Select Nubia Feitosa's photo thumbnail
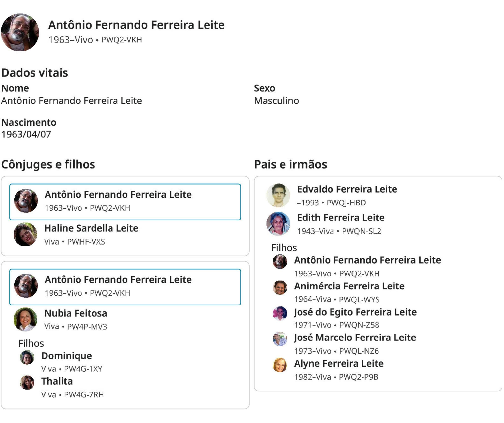The width and height of the screenshot is (504, 423). (25, 319)
